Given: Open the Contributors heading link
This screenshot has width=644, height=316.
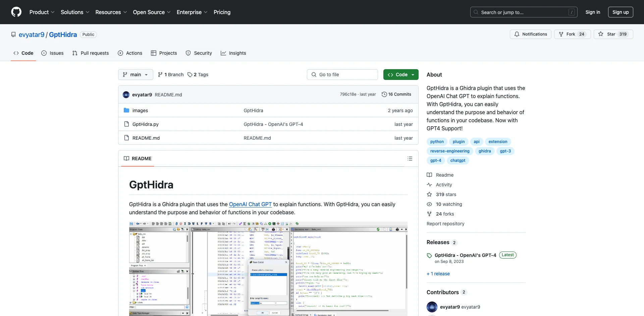Looking at the screenshot, I should 447,292.
